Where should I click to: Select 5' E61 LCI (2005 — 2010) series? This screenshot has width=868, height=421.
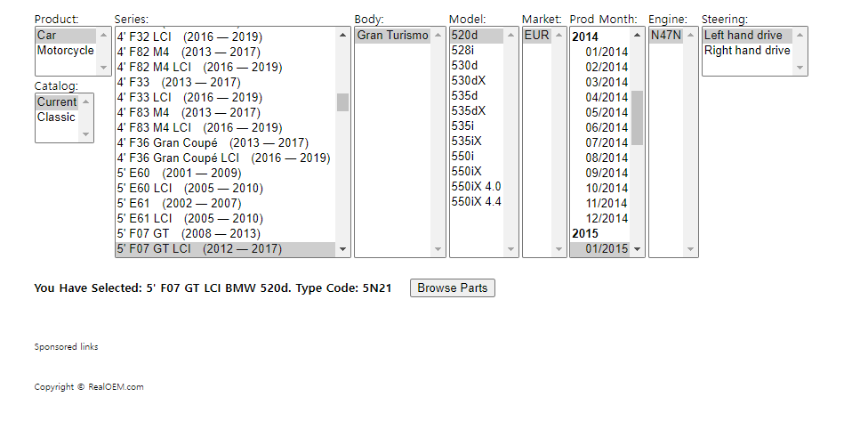(225, 218)
